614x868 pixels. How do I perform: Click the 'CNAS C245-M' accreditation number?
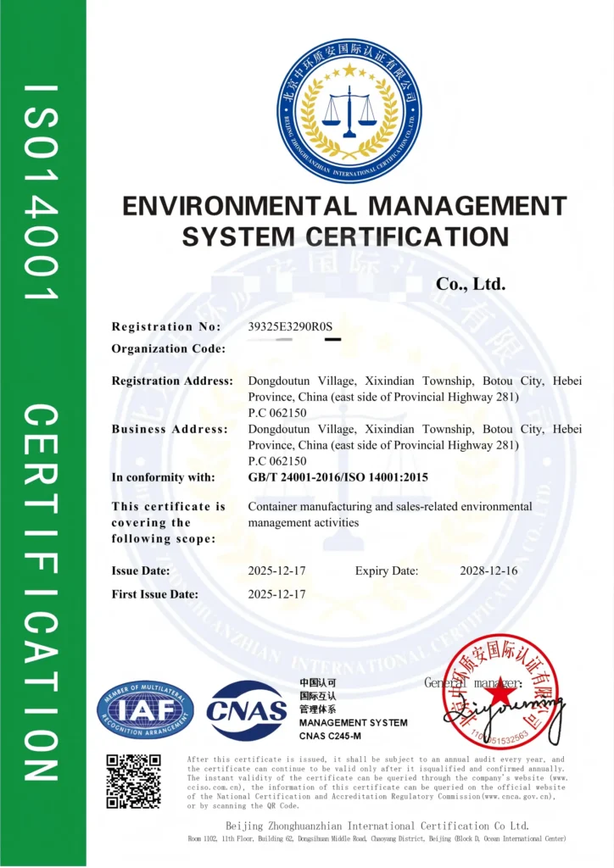click(x=330, y=737)
